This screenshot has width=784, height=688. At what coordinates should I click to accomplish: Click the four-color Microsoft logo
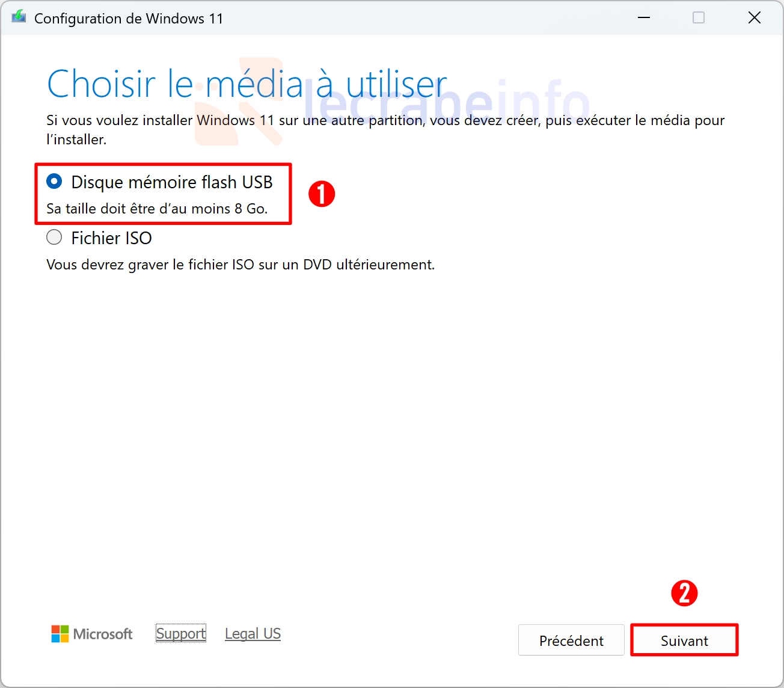(60, 634)
